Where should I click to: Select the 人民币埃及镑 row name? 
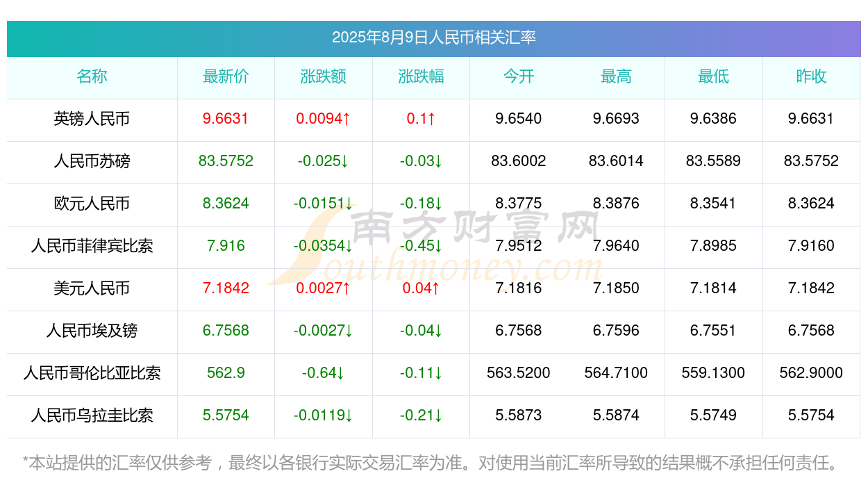[92, 331]
